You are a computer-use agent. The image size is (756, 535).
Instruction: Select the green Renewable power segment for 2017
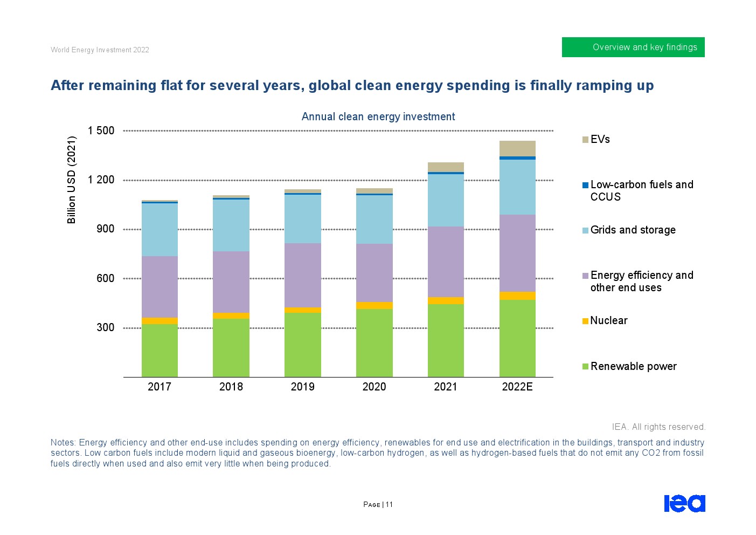click(159, 350)
